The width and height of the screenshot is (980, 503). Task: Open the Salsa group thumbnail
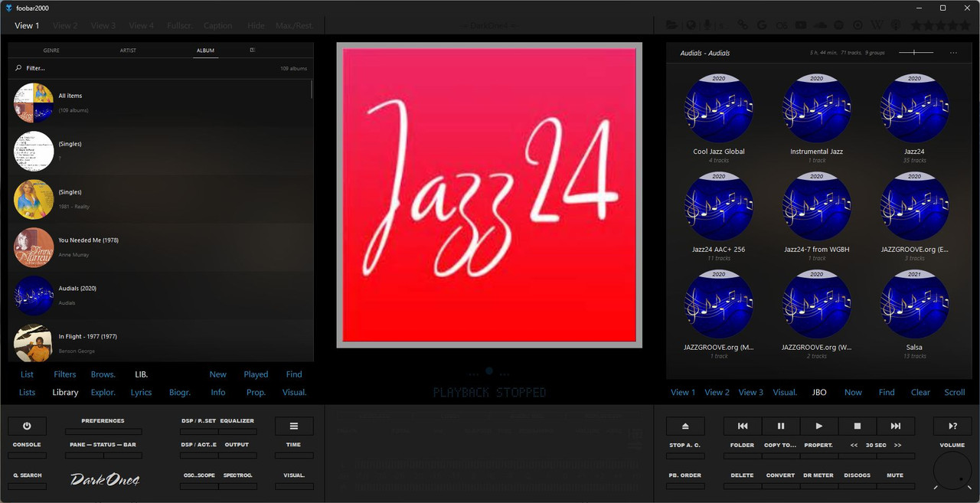click(x=914, y=305)
